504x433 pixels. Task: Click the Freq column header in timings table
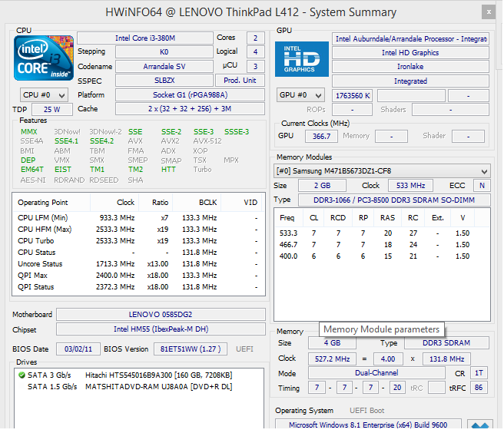click(x=288, y=218)
